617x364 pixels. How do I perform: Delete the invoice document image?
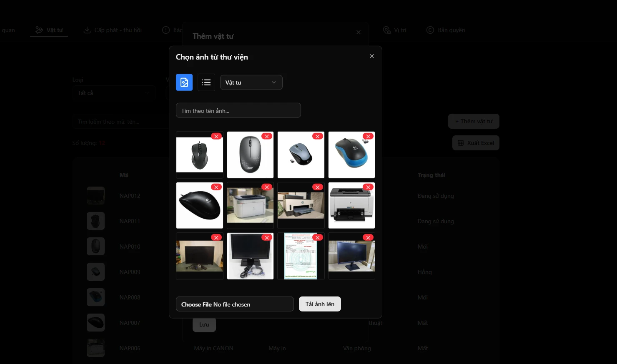(317, 237)
